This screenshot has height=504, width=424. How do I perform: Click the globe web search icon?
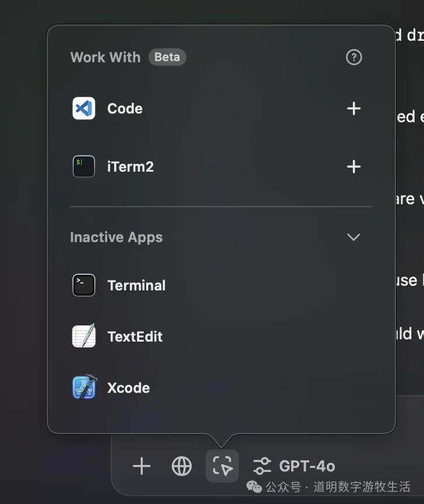click(x=182, y=466)
